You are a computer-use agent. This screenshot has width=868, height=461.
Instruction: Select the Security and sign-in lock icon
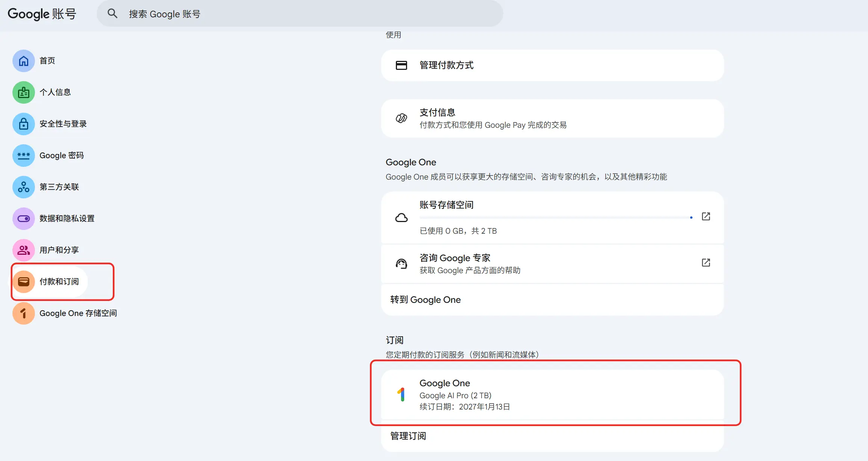[24, 124]
